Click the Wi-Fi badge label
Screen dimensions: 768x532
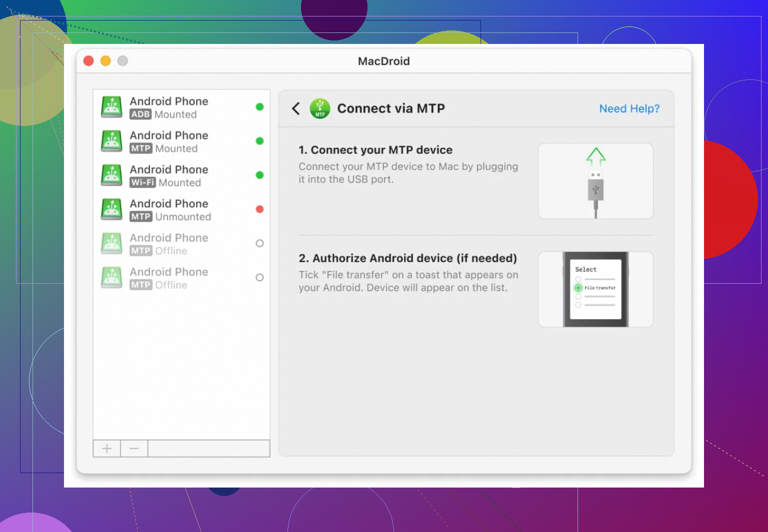click(142, 183)
